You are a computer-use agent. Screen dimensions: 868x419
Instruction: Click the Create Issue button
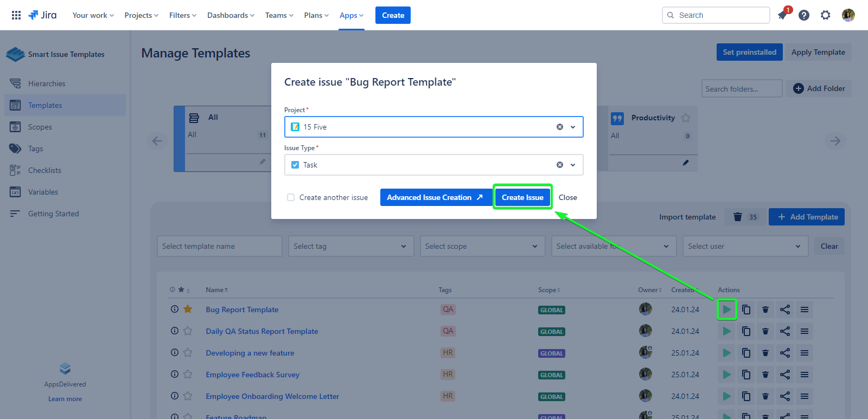[x=522, y=197]
